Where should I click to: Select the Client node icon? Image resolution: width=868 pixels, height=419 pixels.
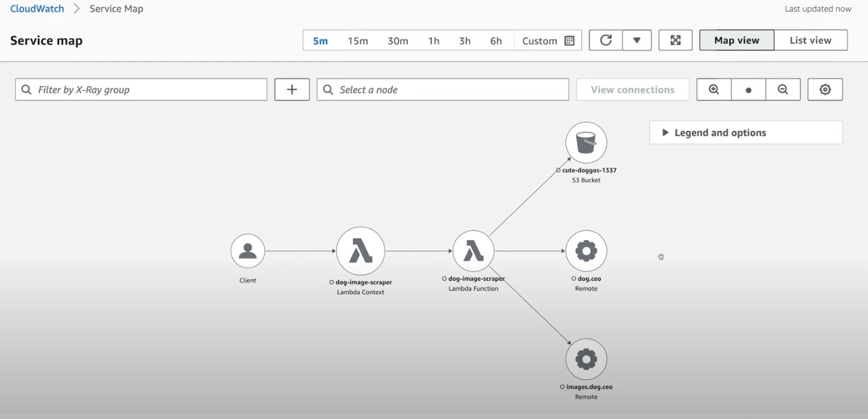click(x=248, y=251)
